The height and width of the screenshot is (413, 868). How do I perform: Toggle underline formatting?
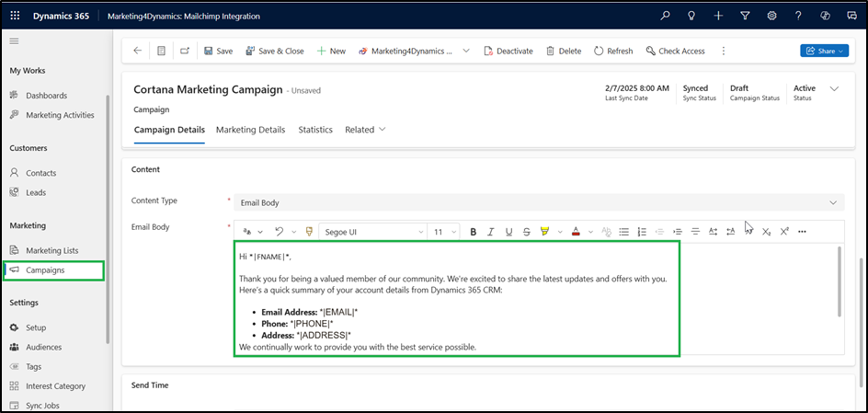click(508, 232)
